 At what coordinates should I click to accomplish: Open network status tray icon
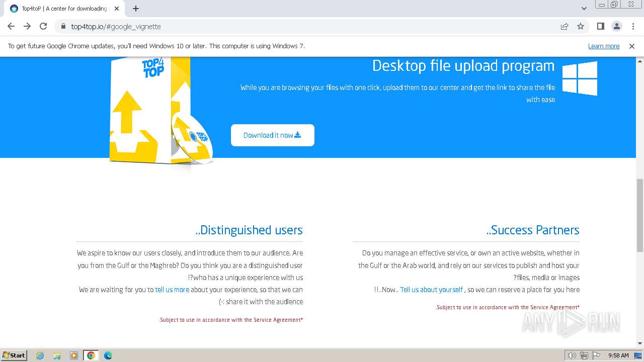pos(584,355)
